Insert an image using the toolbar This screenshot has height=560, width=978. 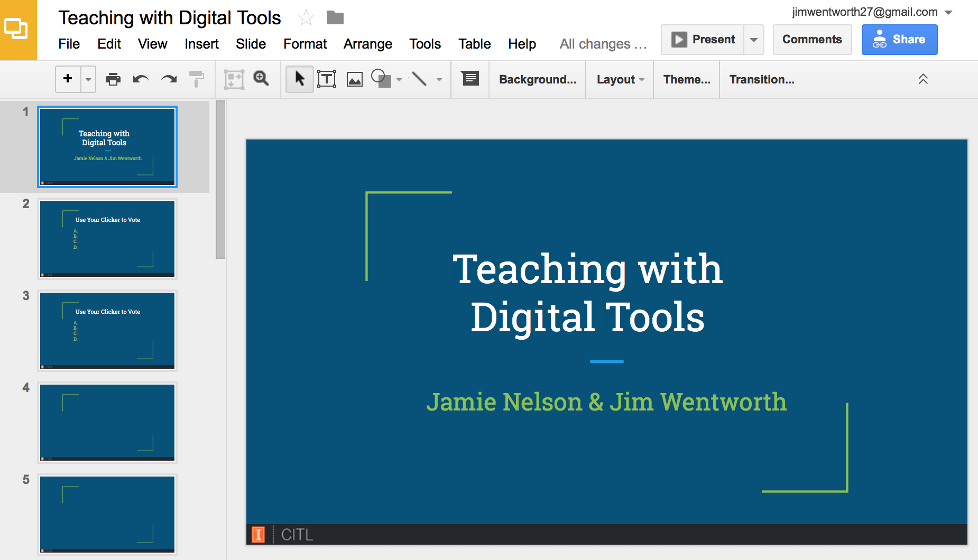pyautogui.click(x=354, y=79)
